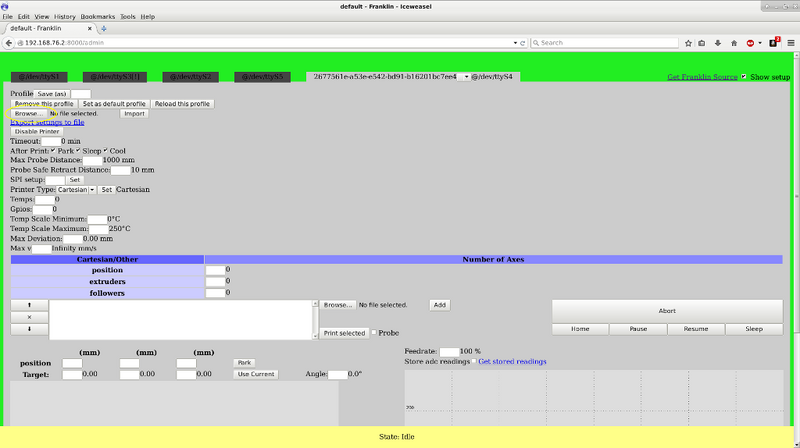The width and height of the screenshot is (800, 448).
Task: Browse for a settings file to import
Action: tap(29, 114)
